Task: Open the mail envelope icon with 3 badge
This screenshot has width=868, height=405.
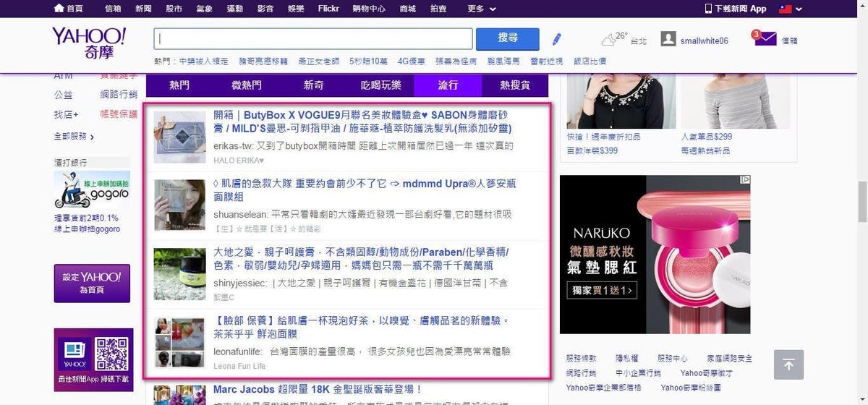Action: click(x=765, y=39)
